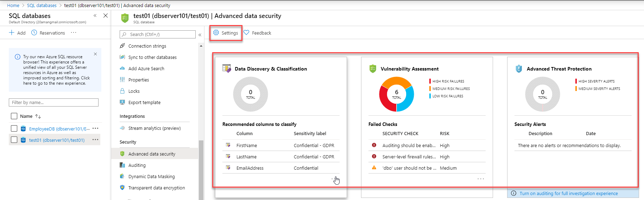Collapse SQL databases panel with double chevron
This screenshot has width=644, height=200.
click(x=95, y=16)
